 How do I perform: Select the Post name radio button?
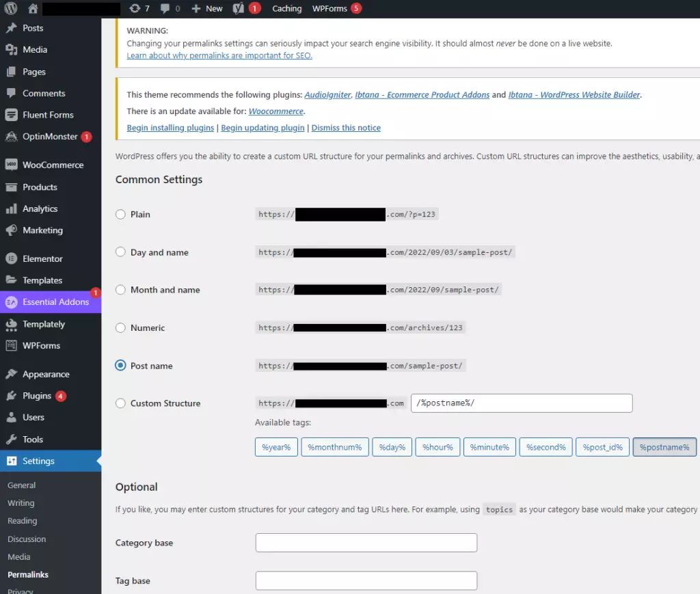[x=120, y=366]
